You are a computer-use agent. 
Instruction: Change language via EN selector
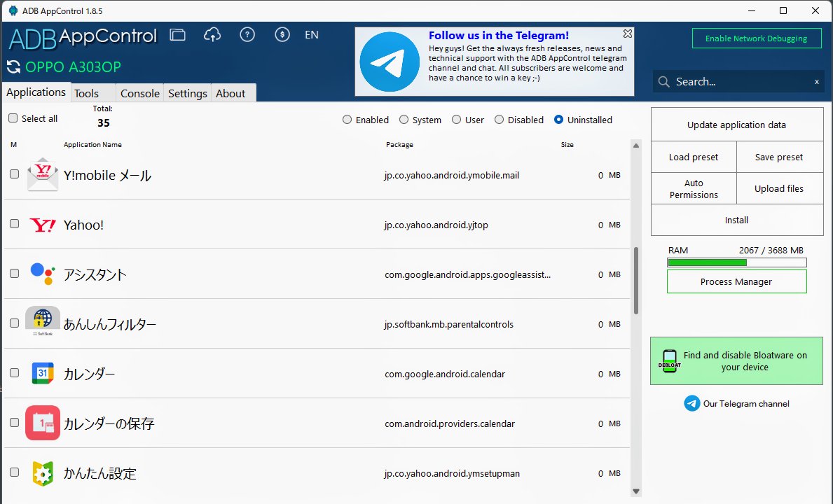[311, 35]
